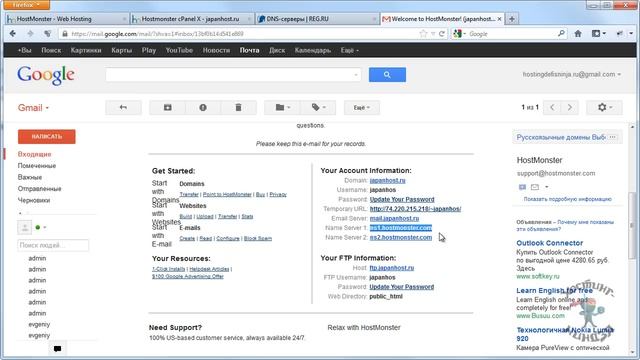Expand the search options arrow in search box
The width and height of the screenshot is (640, 360).
pyautogui.click(x=356, y=75)
